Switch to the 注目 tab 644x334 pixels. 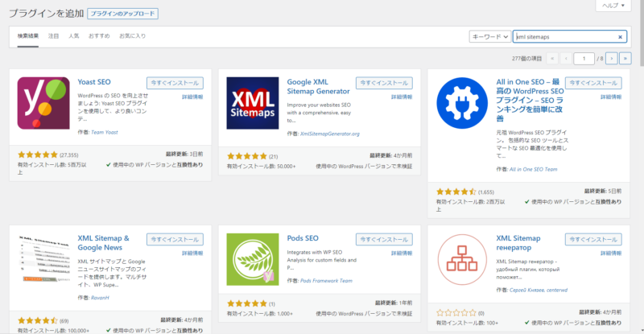pos(53,36)
